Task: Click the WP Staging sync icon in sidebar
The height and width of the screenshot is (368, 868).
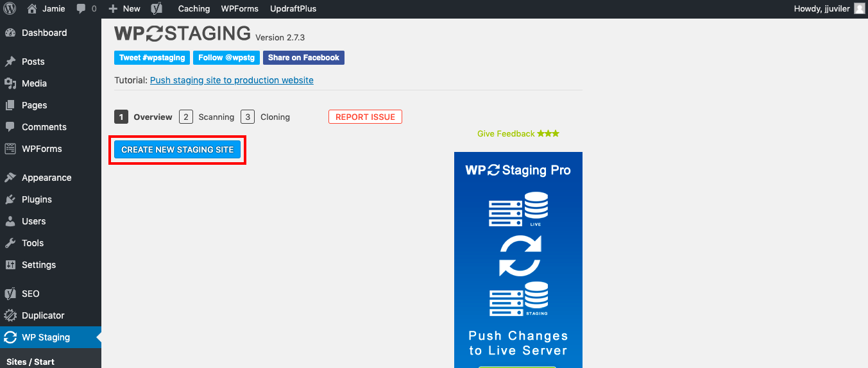Action: (x=10, y=337)
